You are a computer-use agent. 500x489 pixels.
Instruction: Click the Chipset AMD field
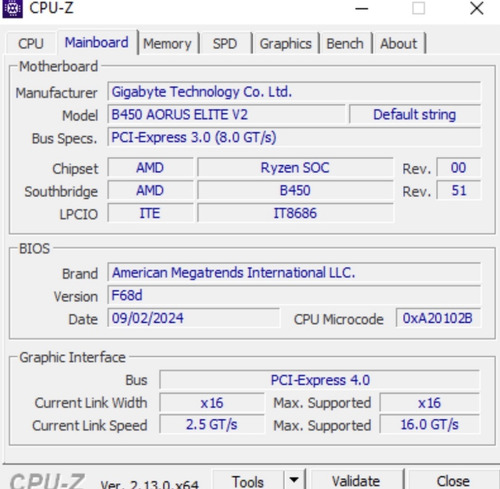pyautogui.click(x=150, y=167)
